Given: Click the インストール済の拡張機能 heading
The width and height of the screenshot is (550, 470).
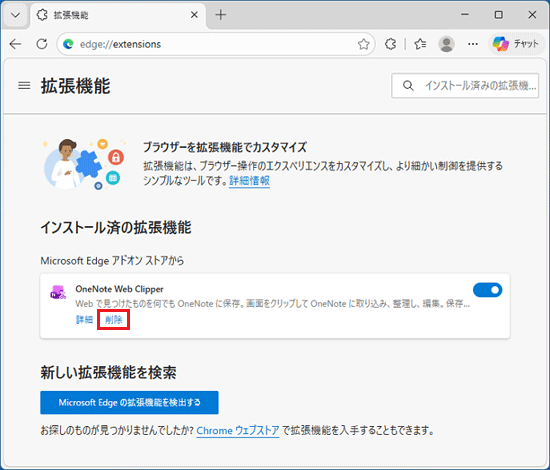Looking at the screenshot, I should tap(116, 228).
